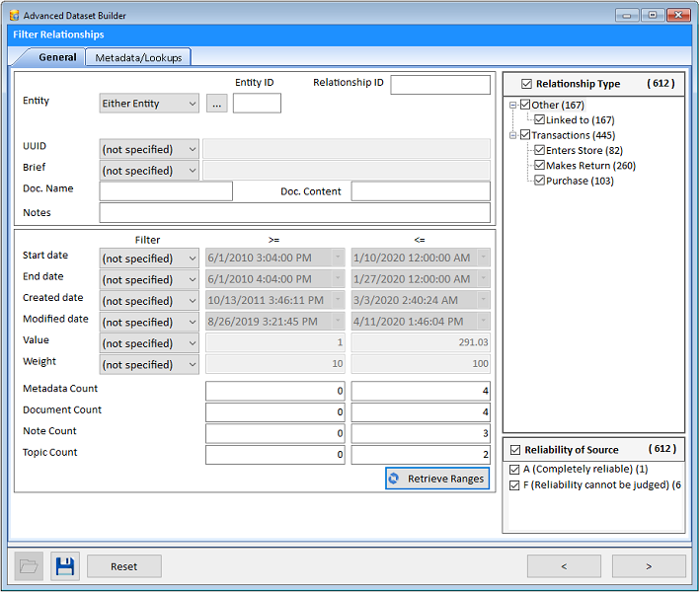The height and width of the screenshot is (592, 700).
Task: Click the blue floppy disk save icon
Action: point(65,565)
